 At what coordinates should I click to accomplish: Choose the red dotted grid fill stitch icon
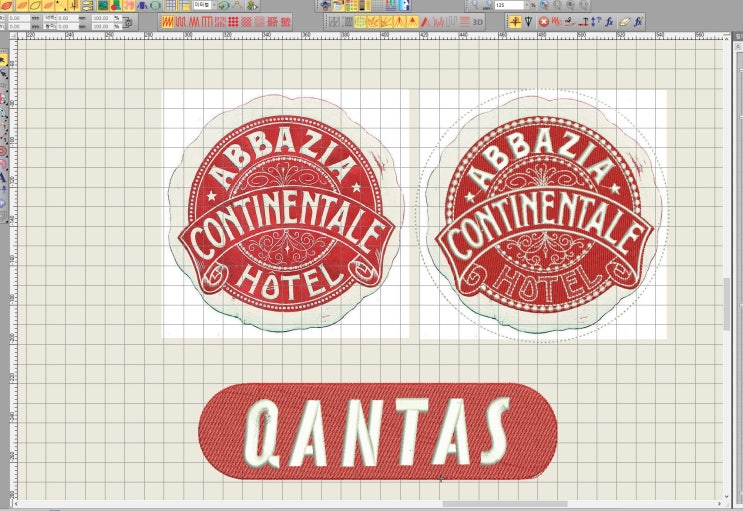pos(233,22)
